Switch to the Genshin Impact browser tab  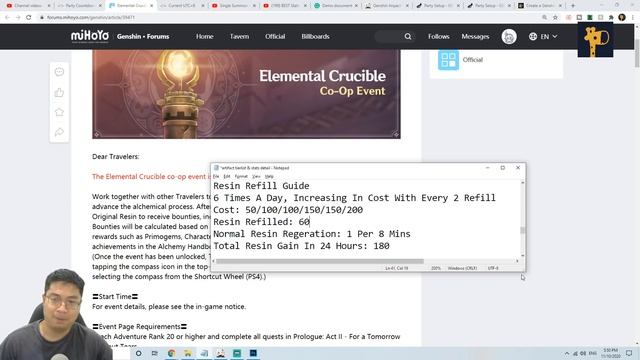pyautogui.click(x=387, y=6)
